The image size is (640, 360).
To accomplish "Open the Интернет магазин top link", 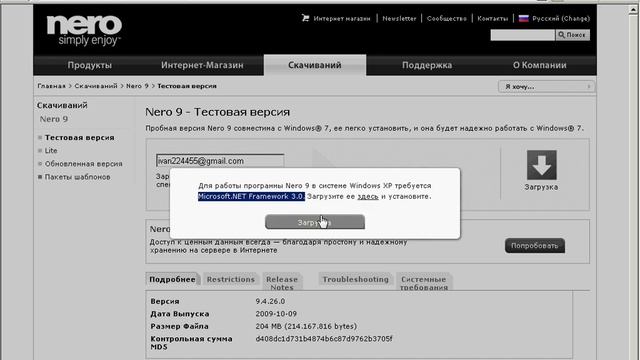I will pyautogui.click(x=342, y=18).
